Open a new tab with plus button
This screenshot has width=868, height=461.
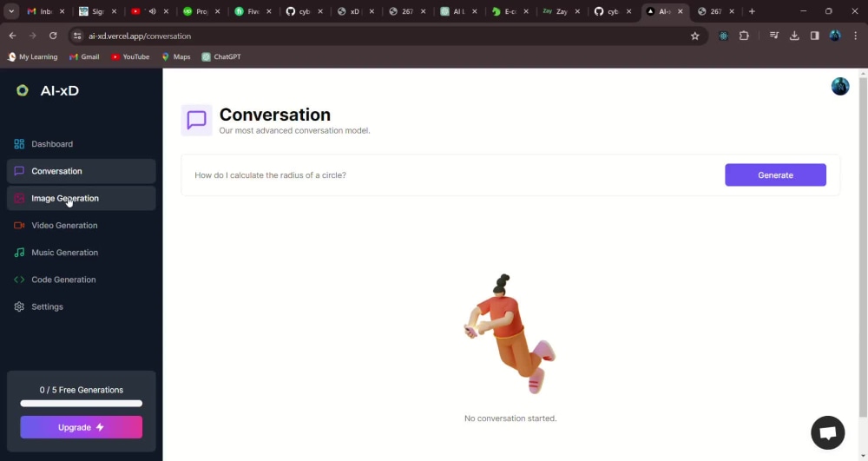[752, 11]
